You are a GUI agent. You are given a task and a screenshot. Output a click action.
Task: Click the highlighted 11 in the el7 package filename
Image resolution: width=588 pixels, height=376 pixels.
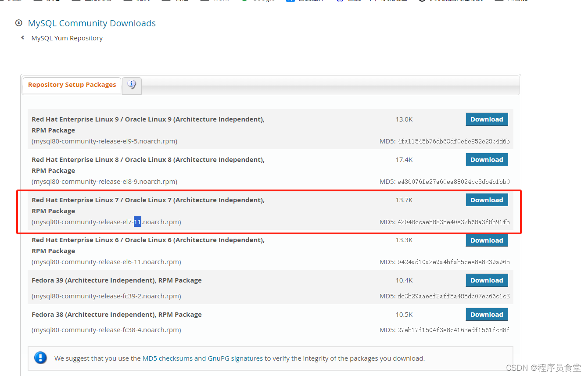point(137,222)
